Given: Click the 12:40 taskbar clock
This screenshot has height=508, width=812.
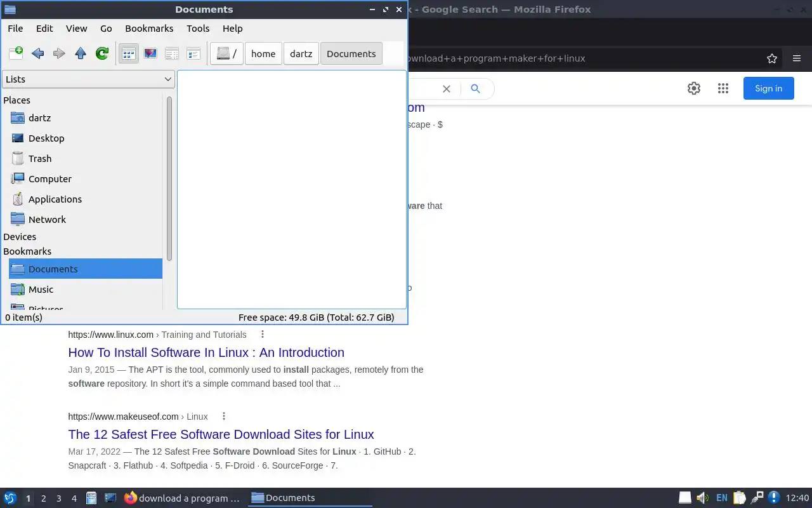Looking at the screenshot, I should tap(797, 498).
